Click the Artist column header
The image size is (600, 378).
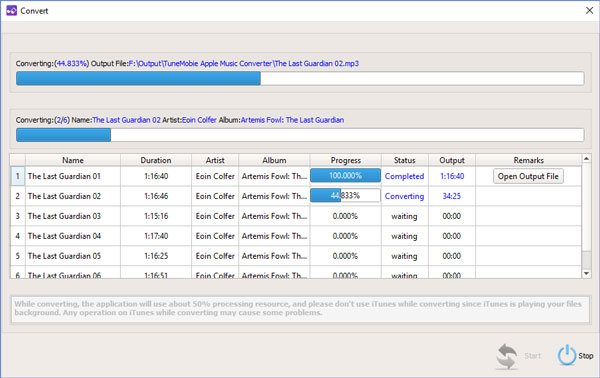coord(215,160)
